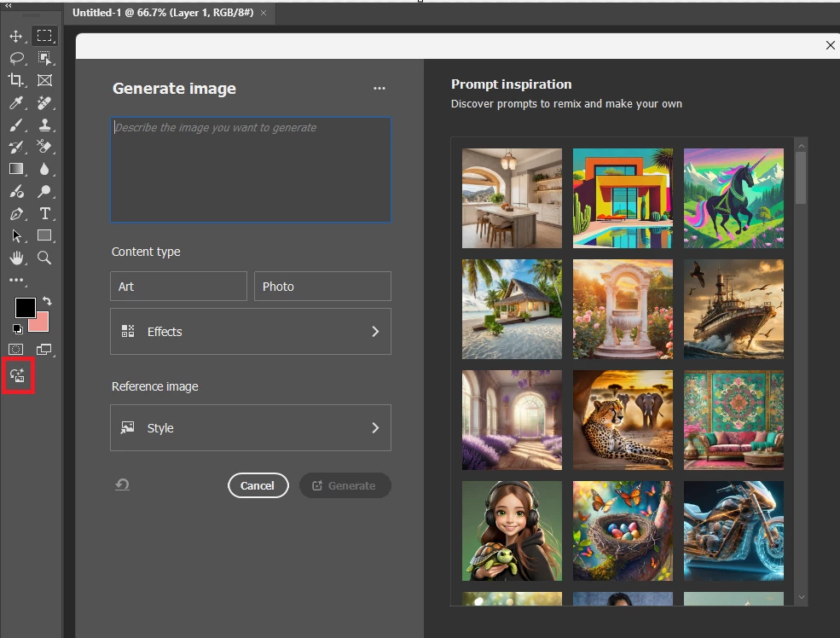Select the Horizontal Type tool
The height and width of the screenshot is (638, 840).
pos(44,214)
